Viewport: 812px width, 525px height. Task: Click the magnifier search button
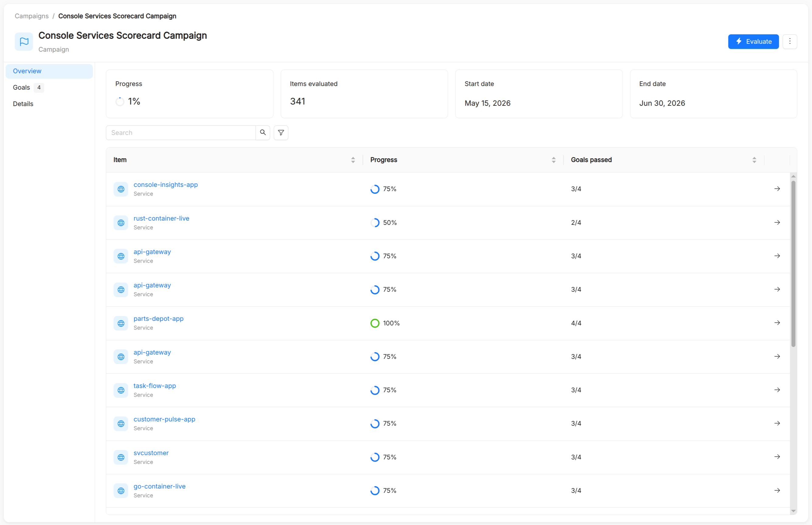(x=263, y=132)
